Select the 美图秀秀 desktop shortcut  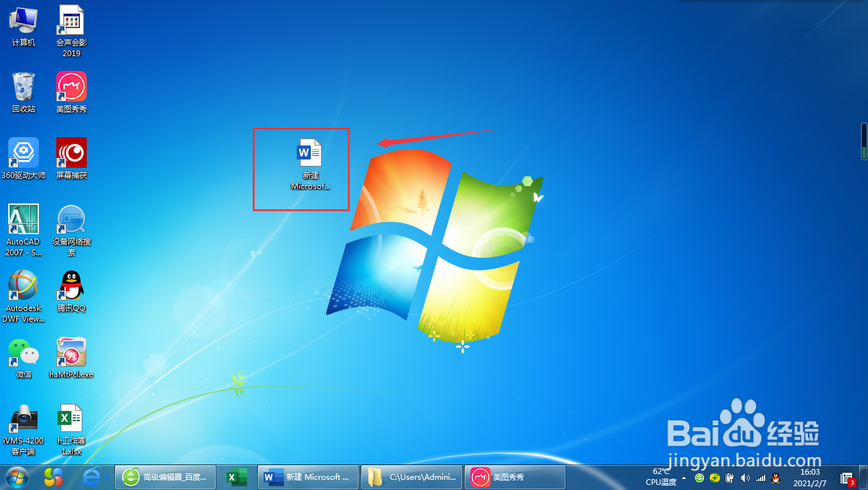(x=71, y=93)
